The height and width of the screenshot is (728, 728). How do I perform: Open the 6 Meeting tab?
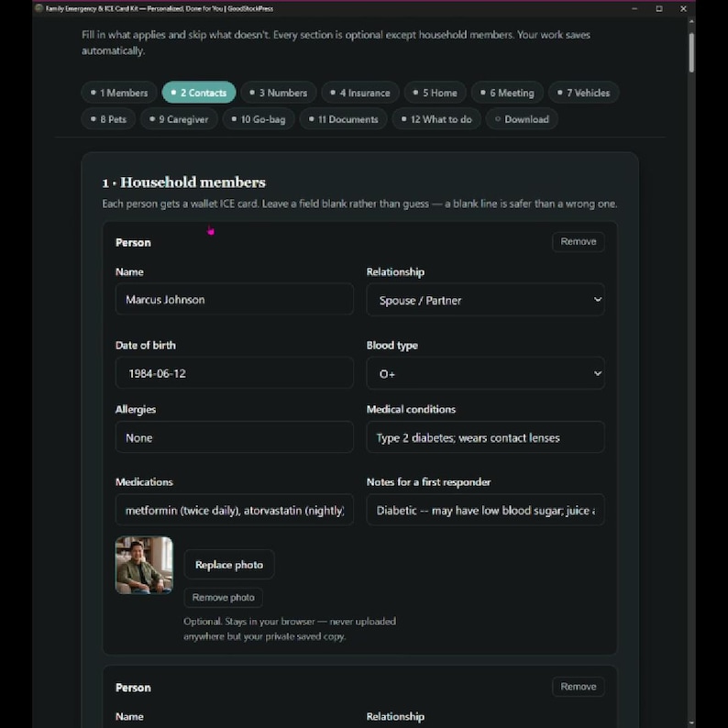tap(507, 93)
